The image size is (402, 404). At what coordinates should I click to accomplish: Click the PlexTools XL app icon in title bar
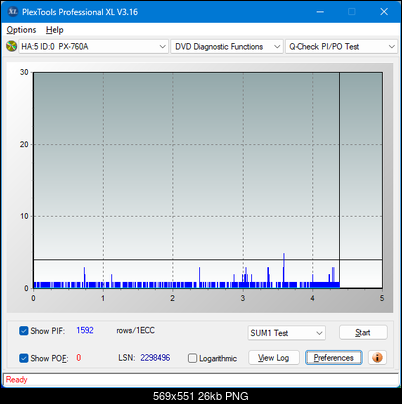(12, 12)
